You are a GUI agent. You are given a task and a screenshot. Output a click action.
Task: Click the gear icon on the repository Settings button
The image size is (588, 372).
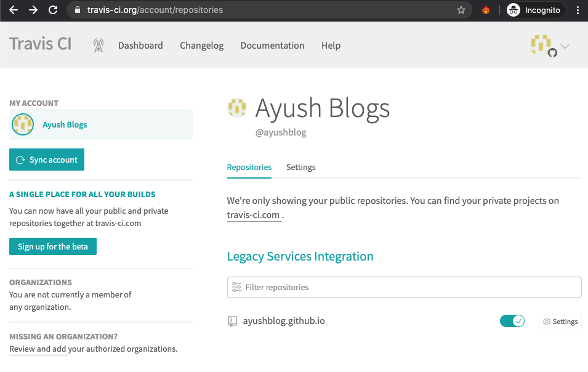click(547, 321)
